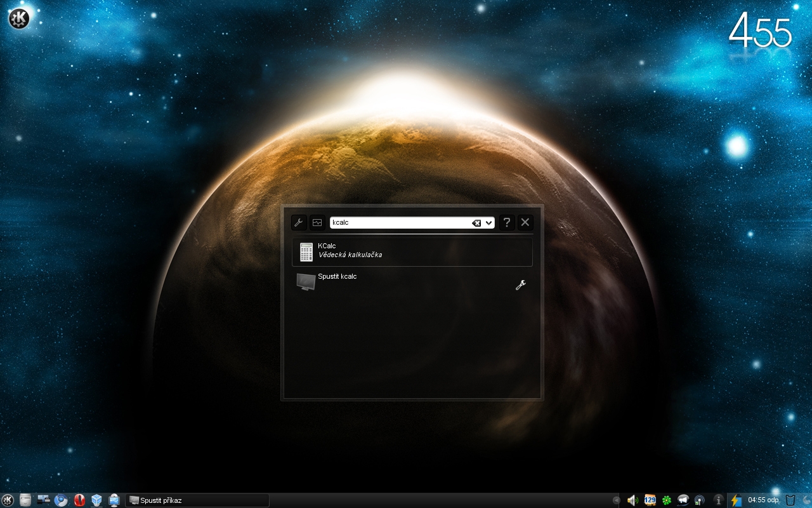
Task: Open the battery power management icon
Action: pos(736,500)
